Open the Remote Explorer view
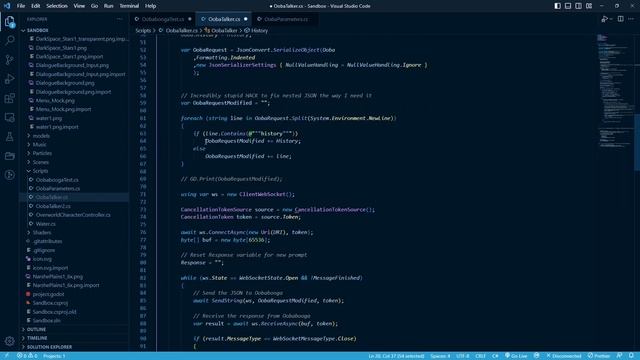 pyautogui.click(x=10, y=118)
